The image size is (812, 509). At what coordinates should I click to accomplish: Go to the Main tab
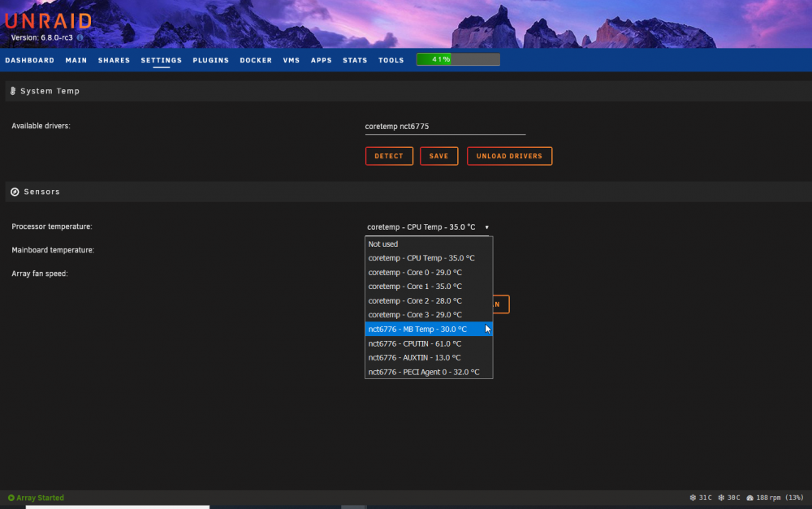tap(76, 60)
